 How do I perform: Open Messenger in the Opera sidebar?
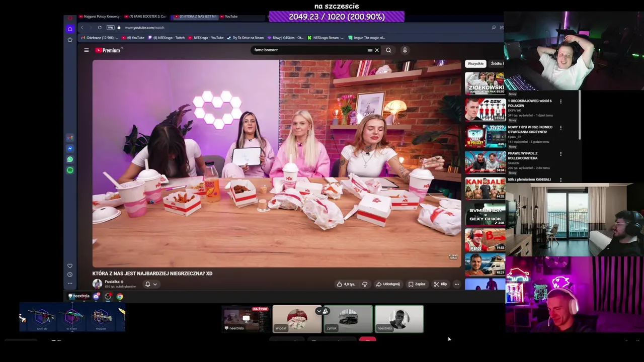tap(70, 148)
